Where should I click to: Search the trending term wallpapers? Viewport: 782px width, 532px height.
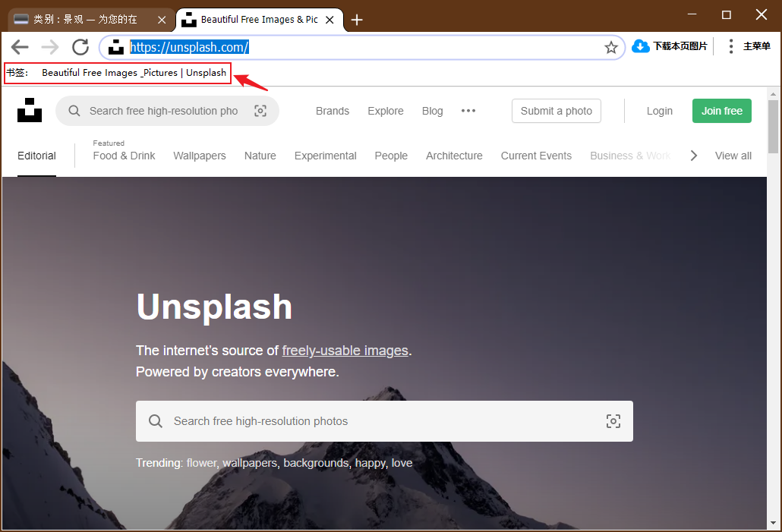pos(249,463)
